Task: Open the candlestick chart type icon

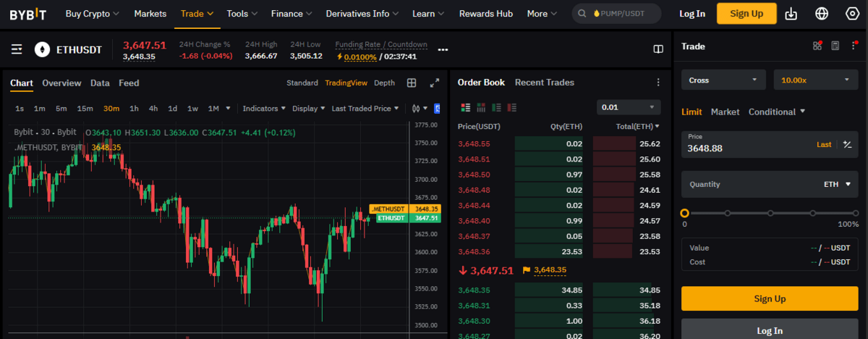Action: pos(416,109)
